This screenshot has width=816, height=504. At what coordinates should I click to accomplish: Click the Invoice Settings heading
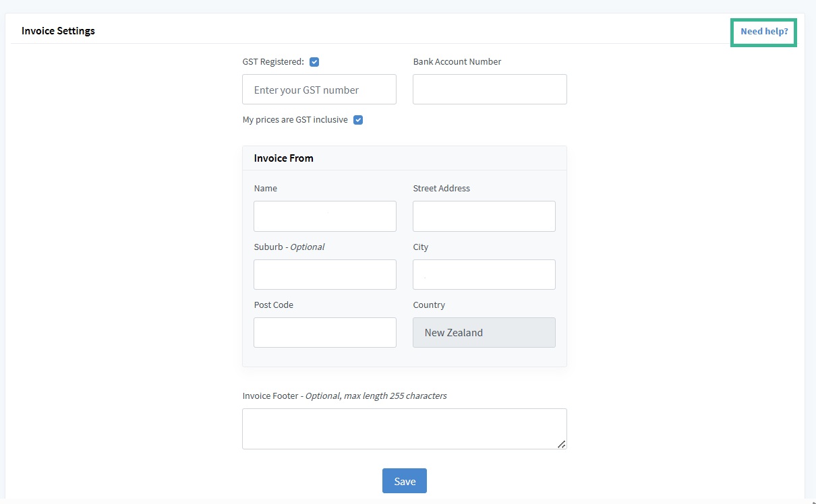(58, 31)
